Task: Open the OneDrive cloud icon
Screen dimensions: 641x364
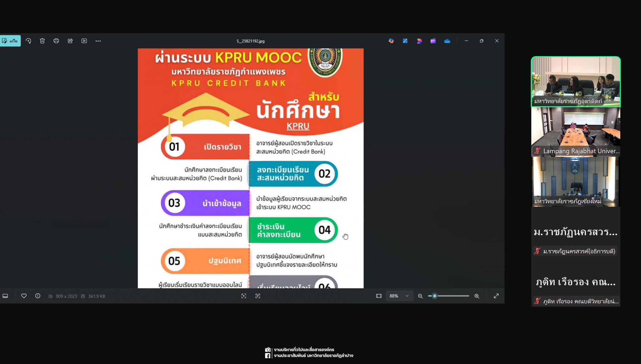Action: 447,41
